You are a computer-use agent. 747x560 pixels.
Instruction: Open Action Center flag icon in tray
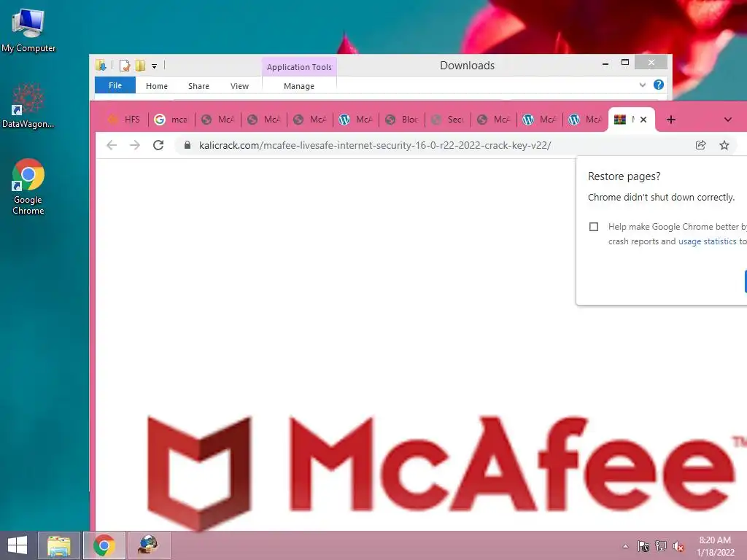pos(643,546)
